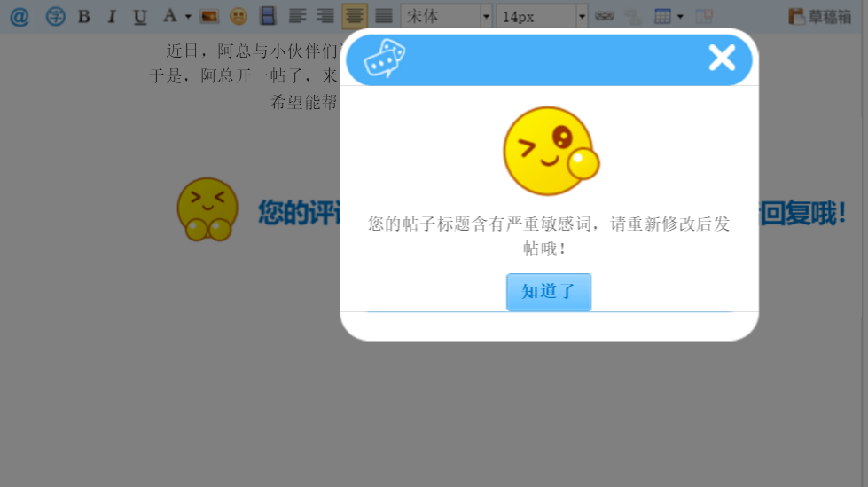Screen dimensions: 868x487
Task: Toggle underline formatting
Action: coord(140,16)
